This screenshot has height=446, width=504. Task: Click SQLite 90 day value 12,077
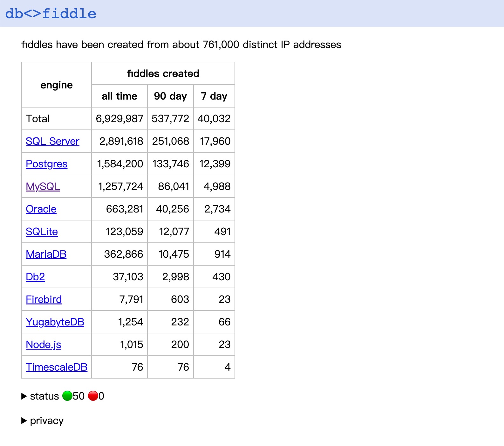click(174, 232)
